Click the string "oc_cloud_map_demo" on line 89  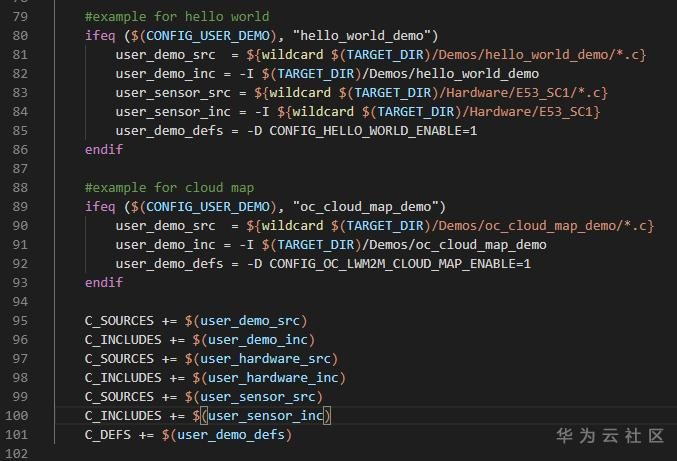click(366, 207)
